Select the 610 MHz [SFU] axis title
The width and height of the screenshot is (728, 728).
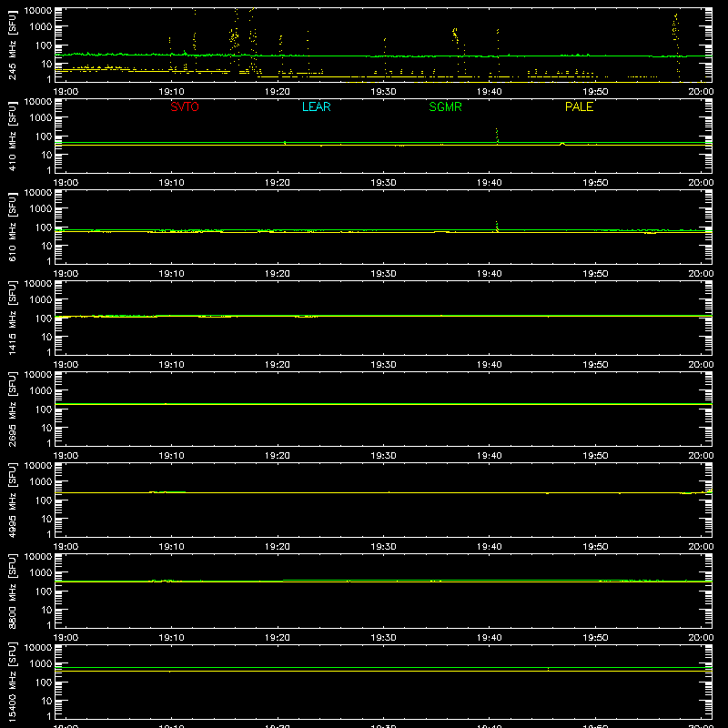click(13, 227)
